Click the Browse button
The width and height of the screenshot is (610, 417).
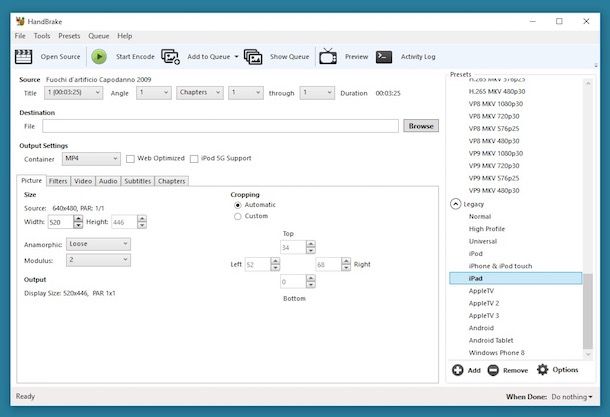coord(421,126)
